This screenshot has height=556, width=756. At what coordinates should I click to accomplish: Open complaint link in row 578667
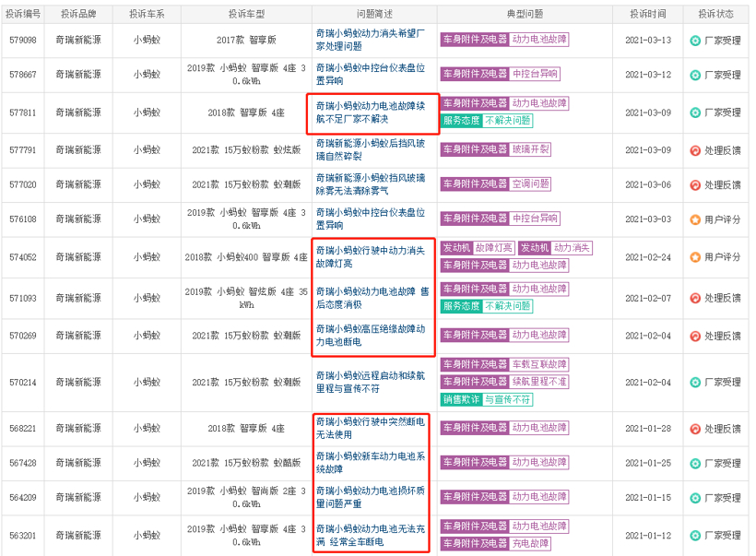pyautogui.click(x=371, y=75)
